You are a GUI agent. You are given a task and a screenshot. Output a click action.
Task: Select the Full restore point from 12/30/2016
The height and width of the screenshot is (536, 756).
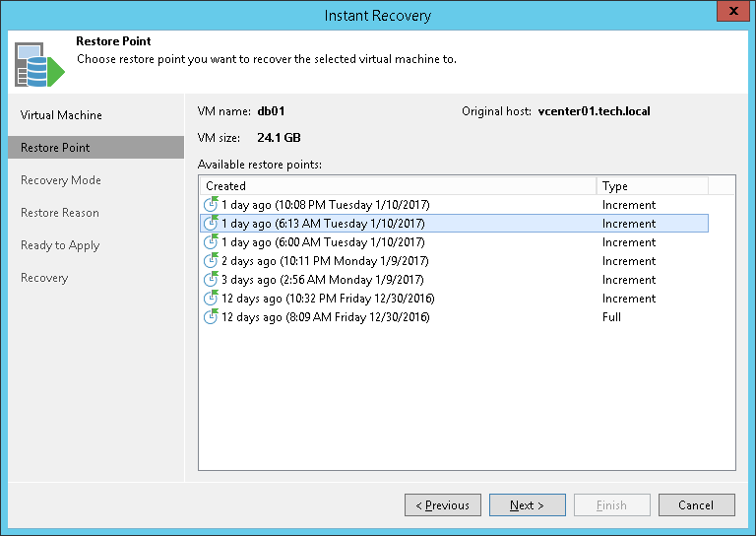325,317
